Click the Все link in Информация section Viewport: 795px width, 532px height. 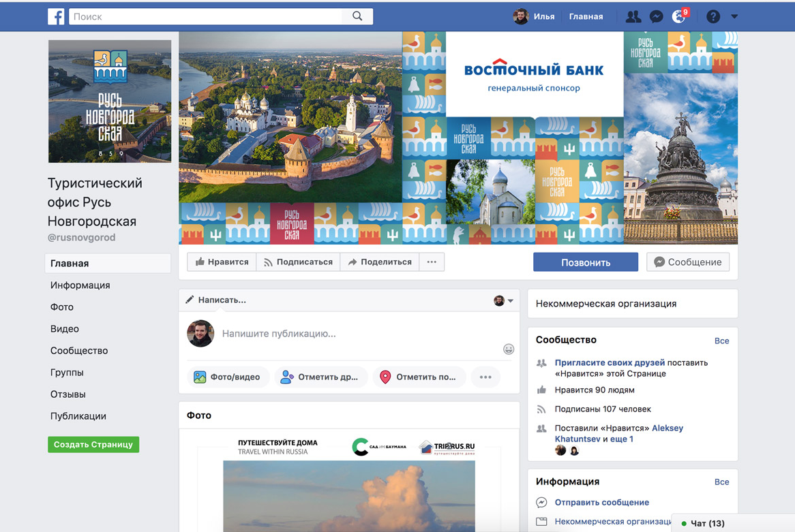(721, 482)
